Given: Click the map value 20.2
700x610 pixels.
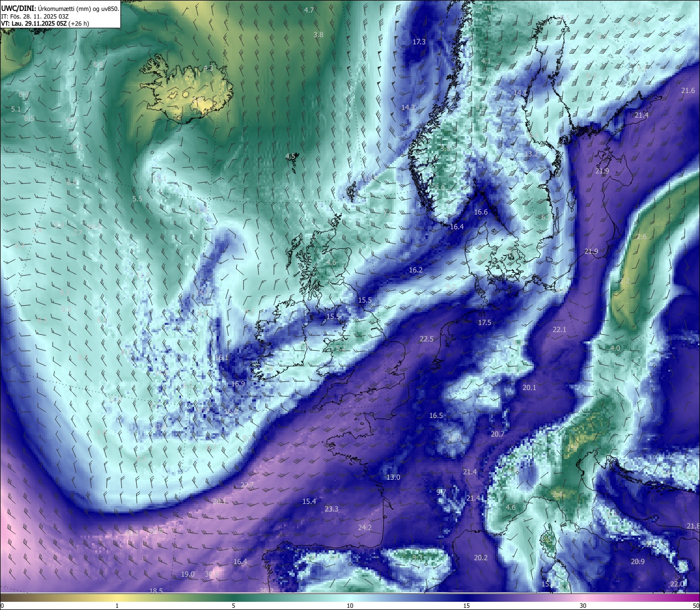Looking at the screenshot, I should pyautogui.click(x=481, y=557).
